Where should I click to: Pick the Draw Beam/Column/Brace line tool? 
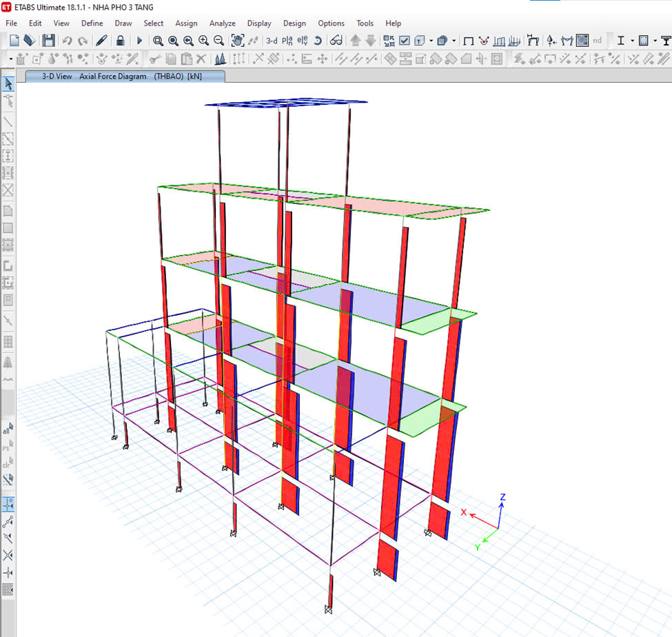pos(8,122)
